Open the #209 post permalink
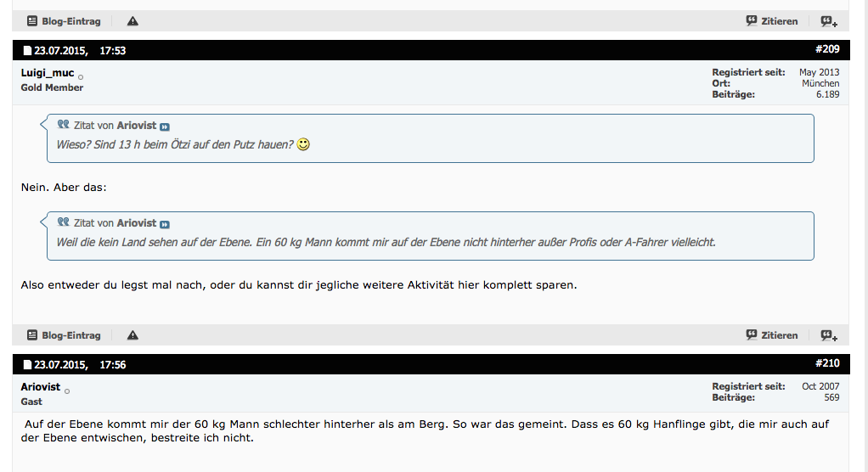The width and height of the screenshot is (868, 472). 826,49
